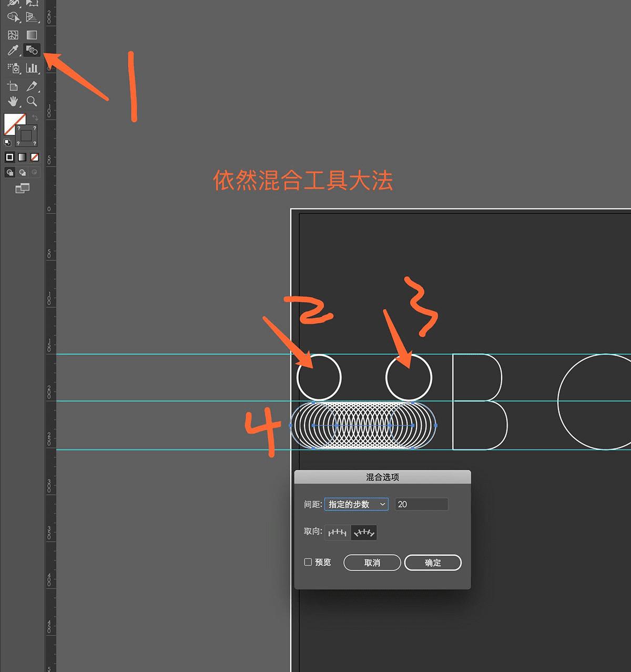Screen dimensions: 631x672
Task: Select the Symbol Sprayer tool
Action: pos(13,68)
